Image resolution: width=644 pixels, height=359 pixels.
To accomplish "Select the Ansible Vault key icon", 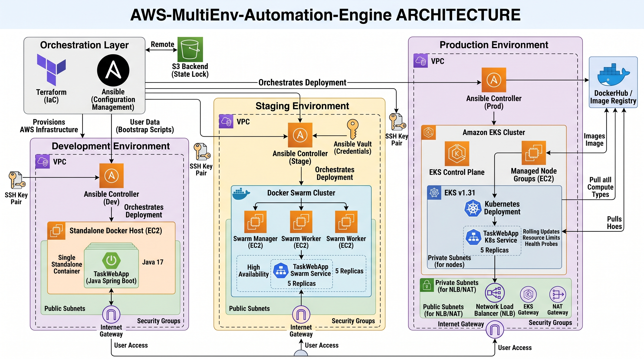I will [353, 129].
